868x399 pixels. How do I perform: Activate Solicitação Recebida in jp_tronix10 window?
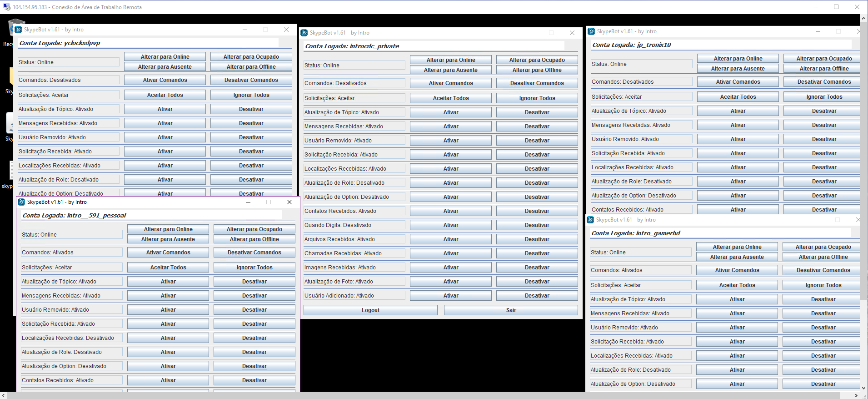point(738,153)
